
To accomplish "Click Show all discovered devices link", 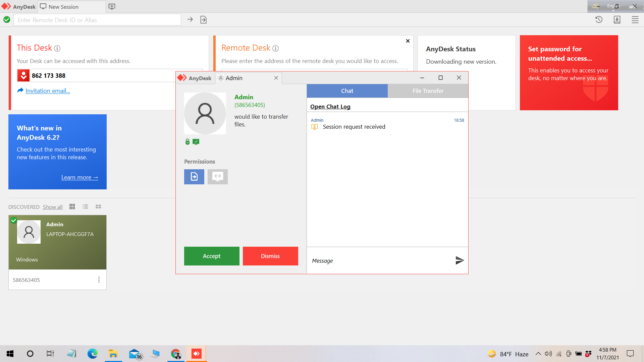I will 53,207.
